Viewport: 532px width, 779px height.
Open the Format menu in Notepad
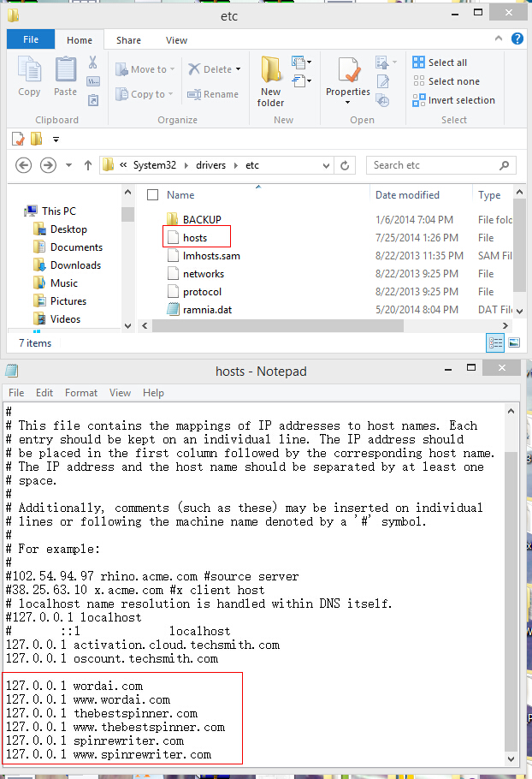pos(81,393)
